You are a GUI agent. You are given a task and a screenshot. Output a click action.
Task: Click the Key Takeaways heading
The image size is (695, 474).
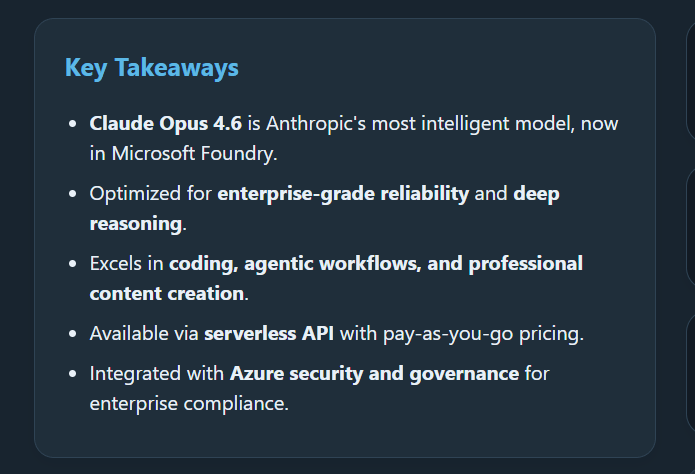click(x=151, y=68)
